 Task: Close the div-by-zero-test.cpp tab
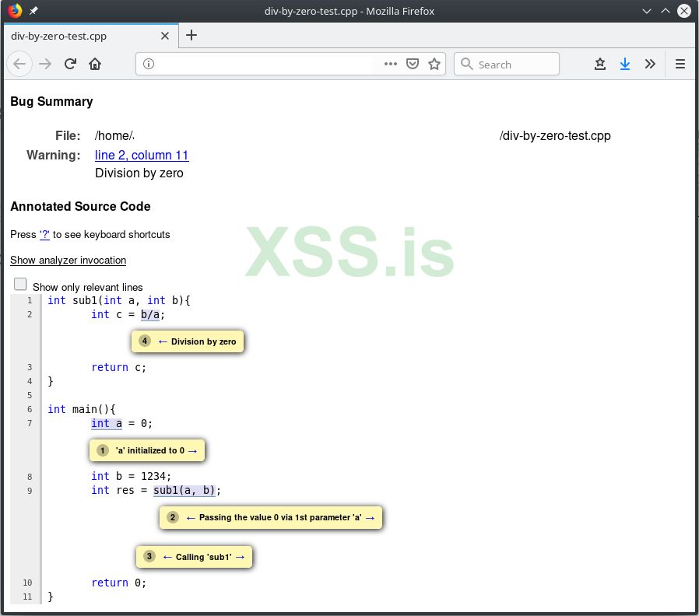pos(165,36)
